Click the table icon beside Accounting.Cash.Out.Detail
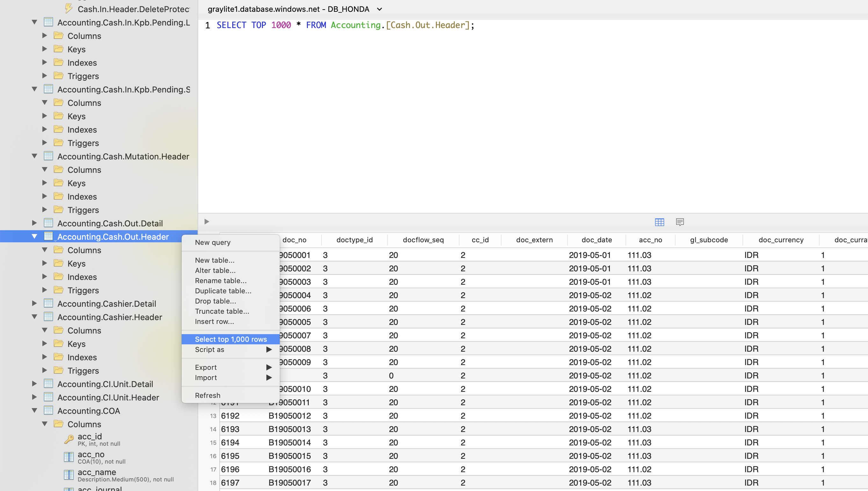This screenshot has height=491, width=868. [48, 223]
